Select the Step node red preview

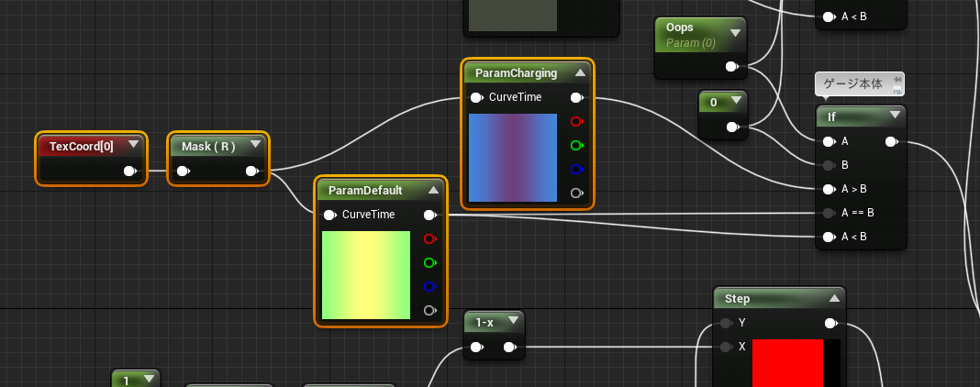tap(796, 363)
